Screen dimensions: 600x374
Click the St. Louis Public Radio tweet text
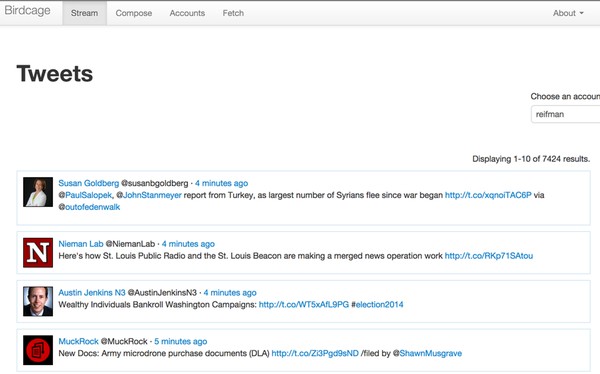coord(250,256)
